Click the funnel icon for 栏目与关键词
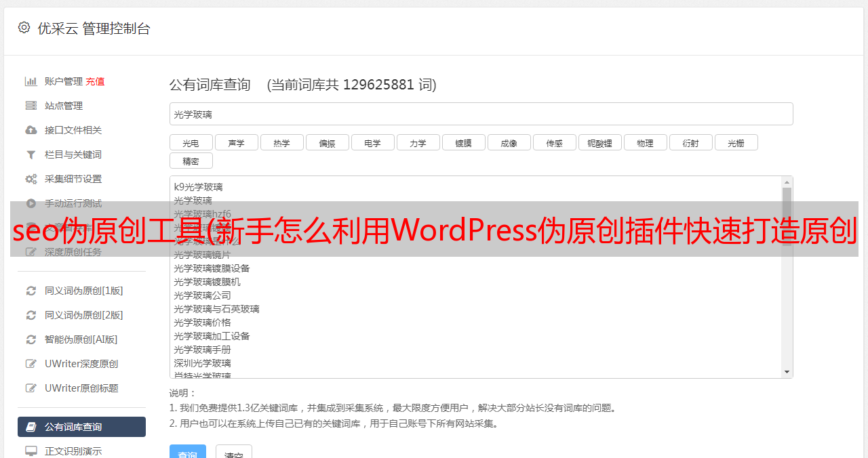The width and height of the screenshot is (868, 458). tap(31, 154)
